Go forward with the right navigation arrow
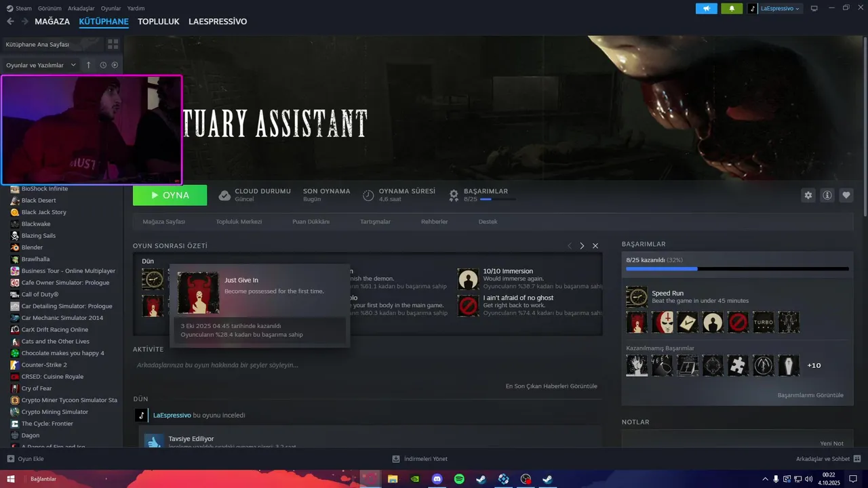This screenshot has width=868, height=488. click(x=24, y=22)
